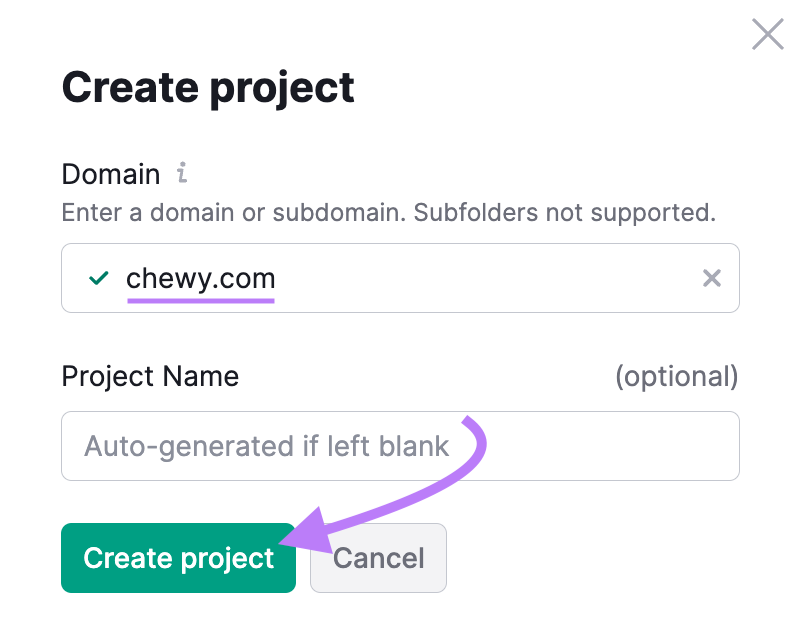
Task: Click the Subfolders not supported helper text
Action: click(564, 213)
